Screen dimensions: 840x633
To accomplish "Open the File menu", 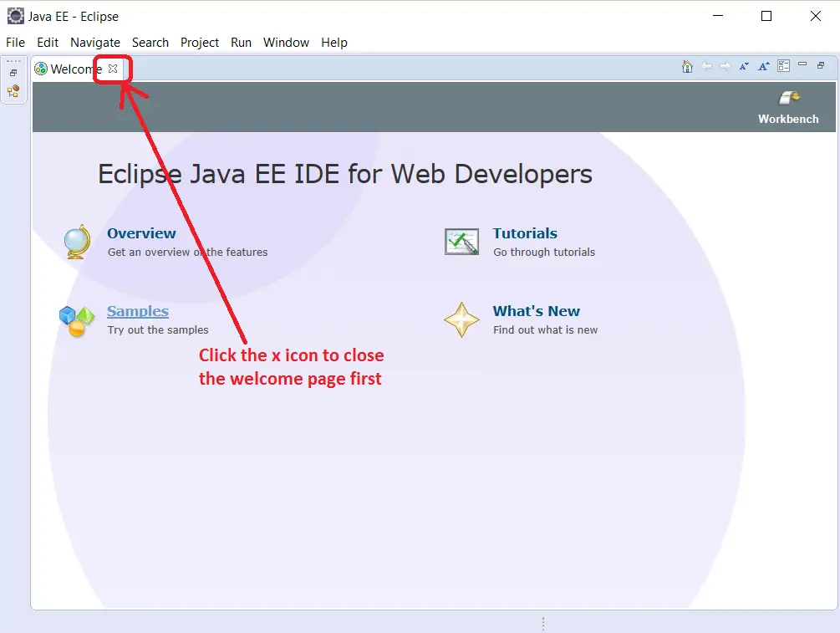I will pos(16,43).
